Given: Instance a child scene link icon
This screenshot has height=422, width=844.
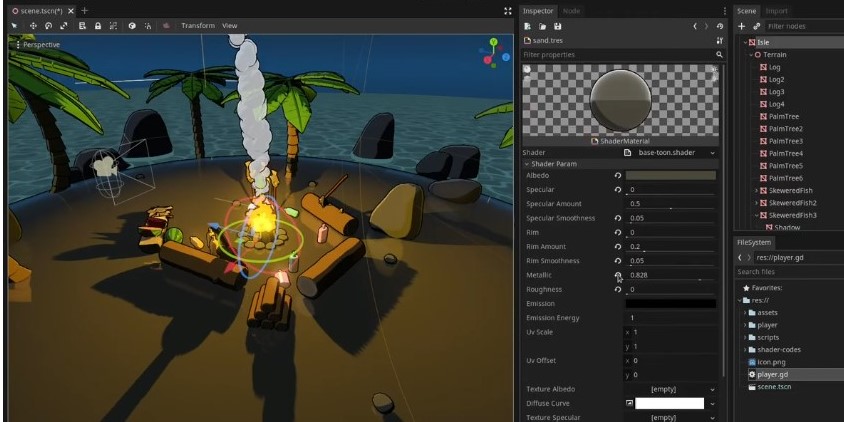Looking at the screenshot, I should tap(757, 26).
